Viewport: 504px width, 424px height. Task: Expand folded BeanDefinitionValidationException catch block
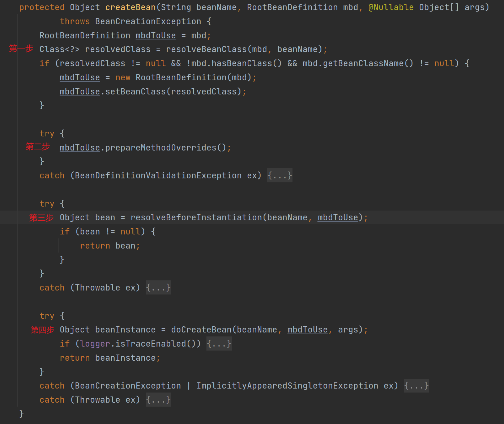279,176
